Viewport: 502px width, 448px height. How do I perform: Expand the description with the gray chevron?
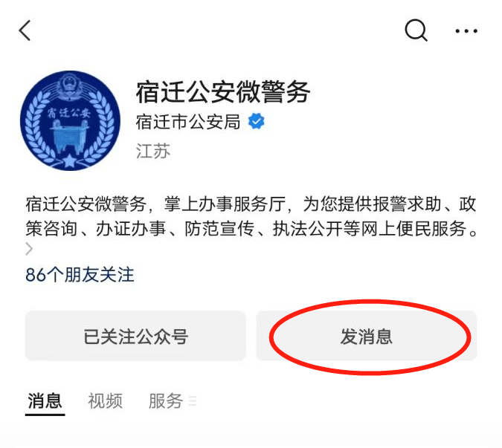pos(29,249)
